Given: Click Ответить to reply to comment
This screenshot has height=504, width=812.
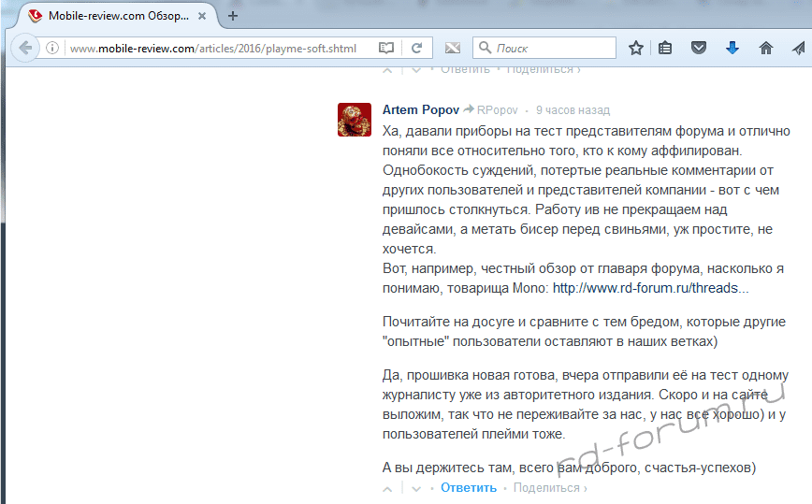Looking at the screenshot, I should coord(469,487).
